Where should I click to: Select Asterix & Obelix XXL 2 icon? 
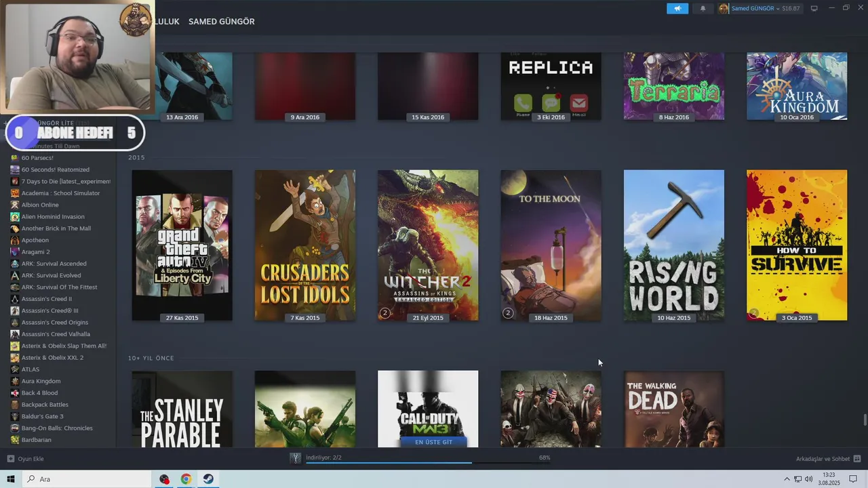pos(15,357)
